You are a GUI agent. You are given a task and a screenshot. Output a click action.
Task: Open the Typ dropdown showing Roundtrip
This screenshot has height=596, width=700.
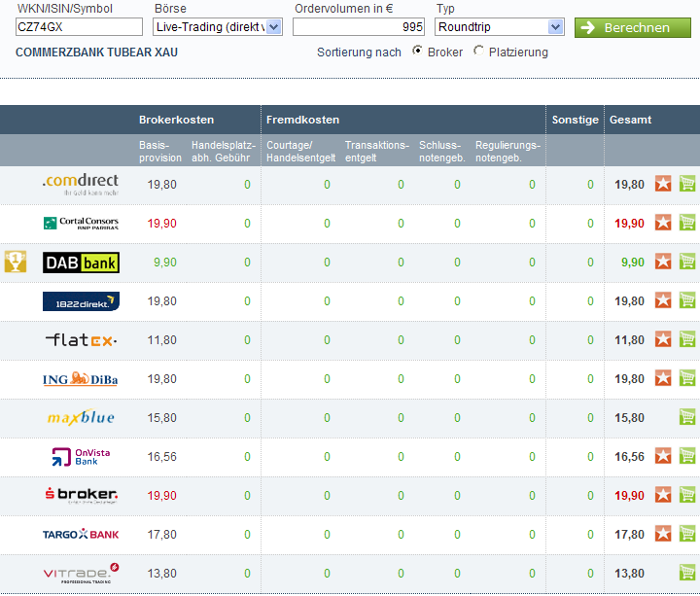(500, 27)
